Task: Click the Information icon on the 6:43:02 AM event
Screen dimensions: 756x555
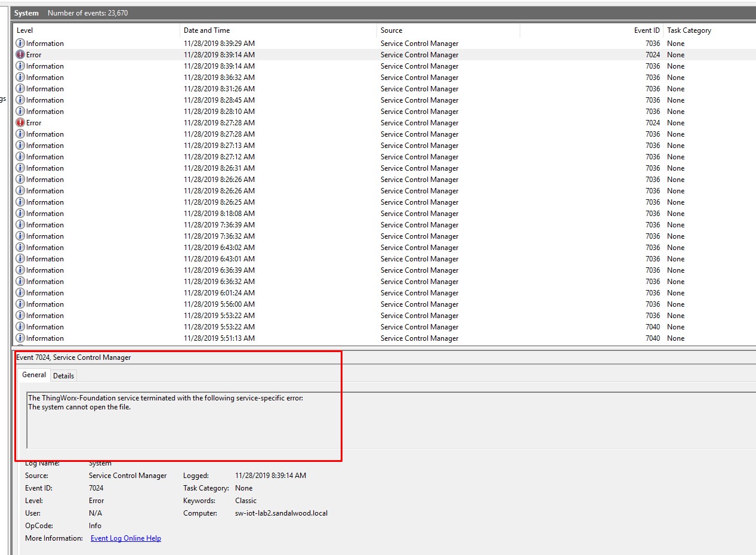Action: point(20,247)
